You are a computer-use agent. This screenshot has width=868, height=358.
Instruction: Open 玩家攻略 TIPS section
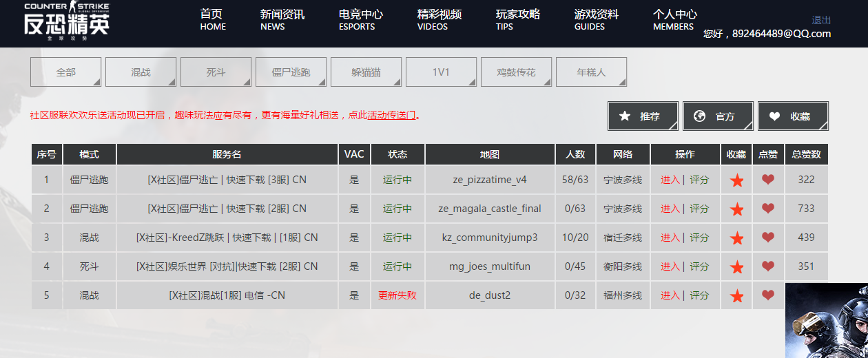point(518,20)
